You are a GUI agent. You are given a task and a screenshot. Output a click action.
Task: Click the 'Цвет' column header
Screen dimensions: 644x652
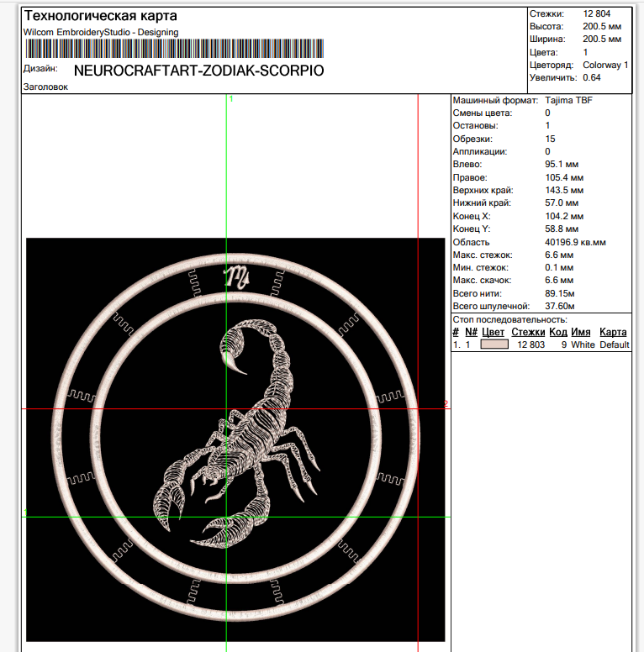click(x=493, y=332)
